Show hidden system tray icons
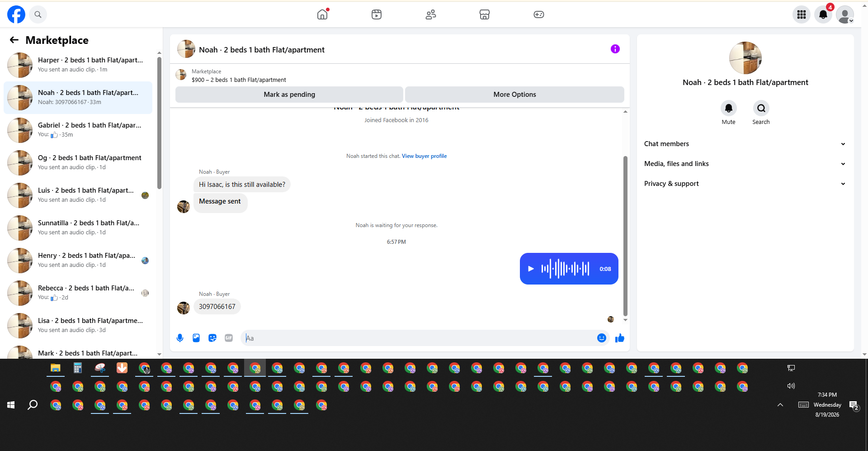868x451 pixels. tap(780, 405)
